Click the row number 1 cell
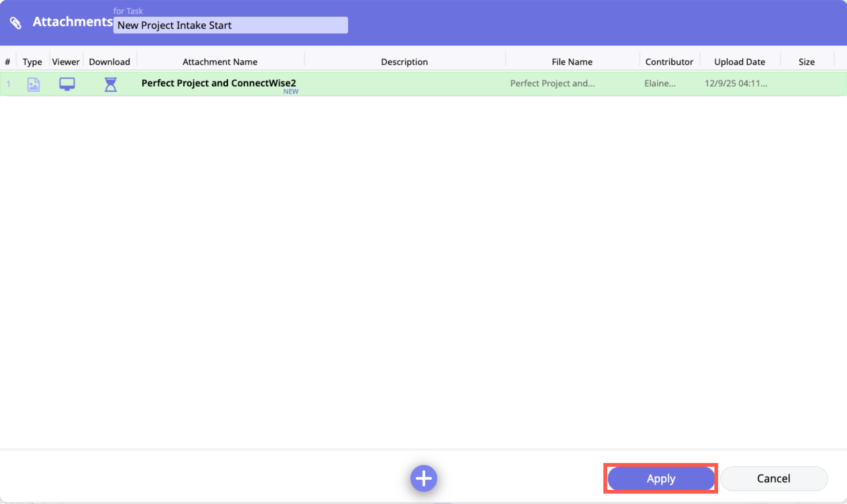 [x=8, y=84]
